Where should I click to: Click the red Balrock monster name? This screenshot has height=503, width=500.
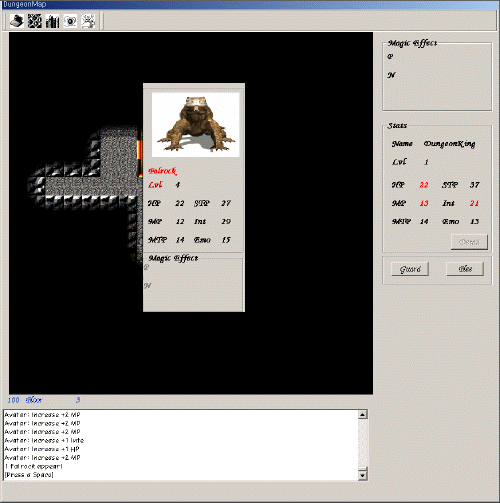(x=162, y=171)
